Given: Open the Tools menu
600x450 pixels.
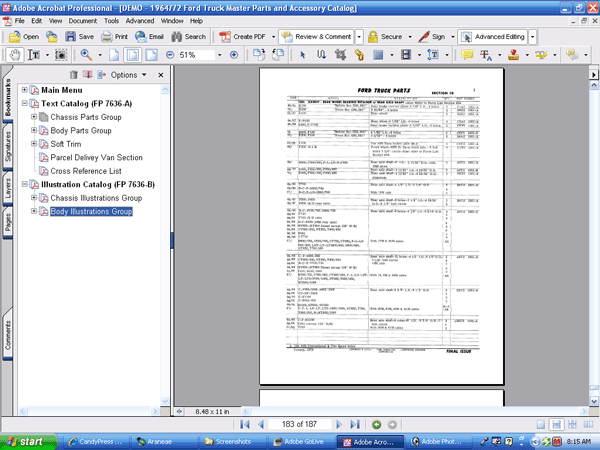Looking at the screenshot, I should (111, 21).
